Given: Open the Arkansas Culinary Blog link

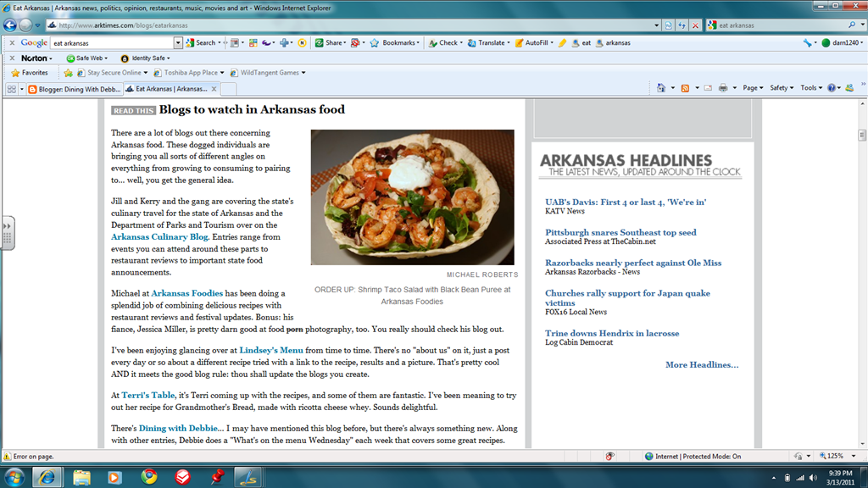Looking at the screenshot, I should point(159,237).
